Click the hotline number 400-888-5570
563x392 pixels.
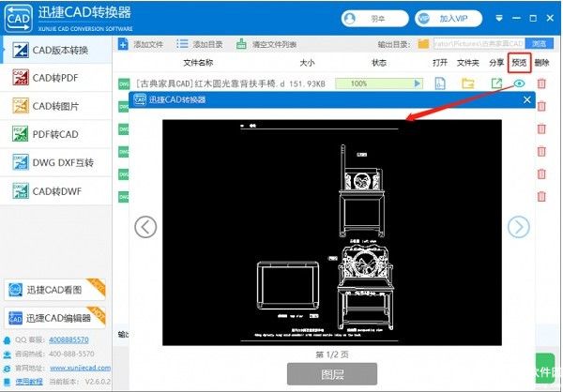pyautogui.click(x=71, y=354)
